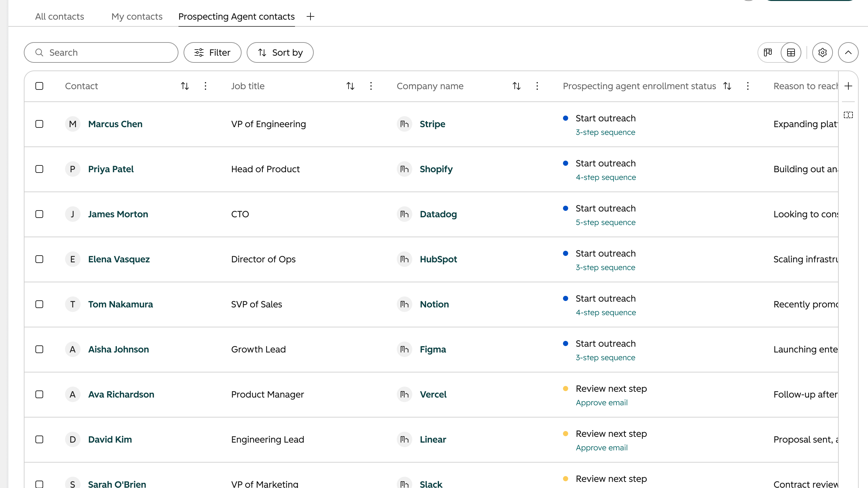The image size is (868, 488).
Task: Sort by Company name column arrows
Action: [517, 86]
